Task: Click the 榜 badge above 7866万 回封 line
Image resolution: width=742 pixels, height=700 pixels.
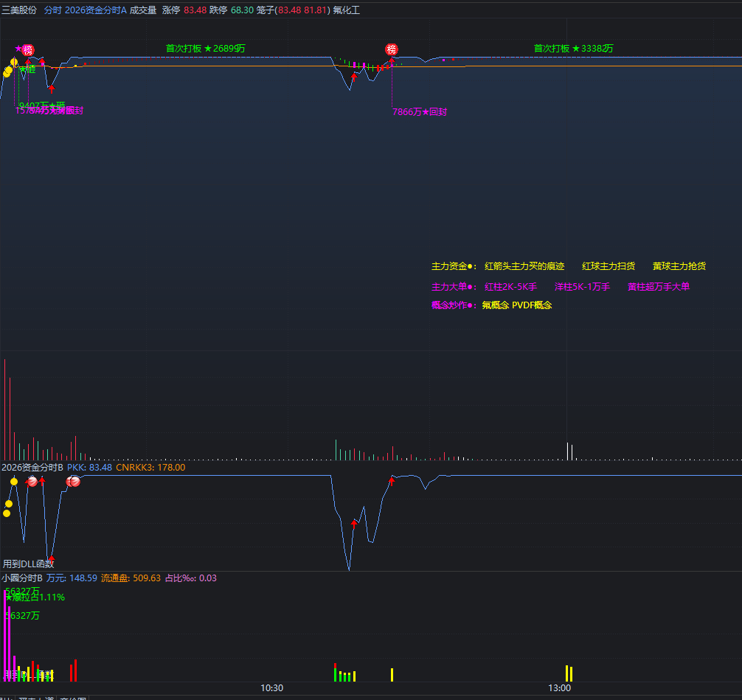Action: coord(392,49)
